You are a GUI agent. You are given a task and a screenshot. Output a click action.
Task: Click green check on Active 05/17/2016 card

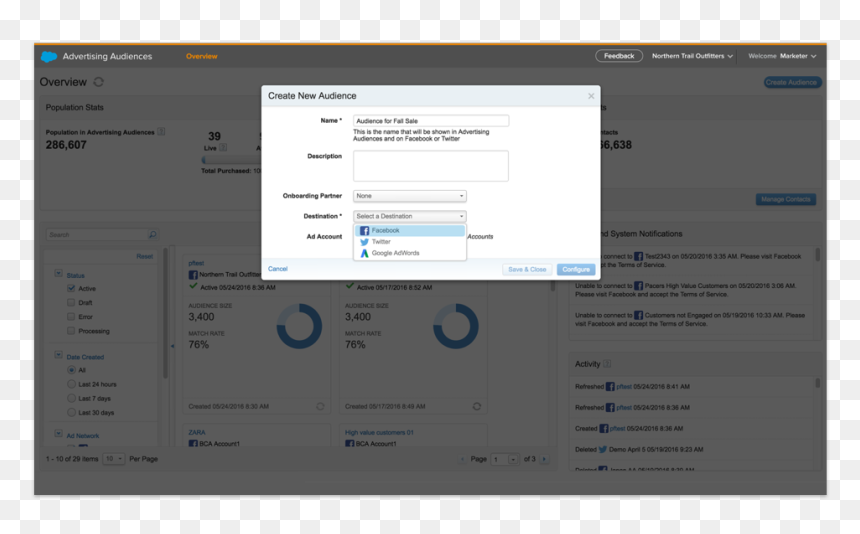349,286
